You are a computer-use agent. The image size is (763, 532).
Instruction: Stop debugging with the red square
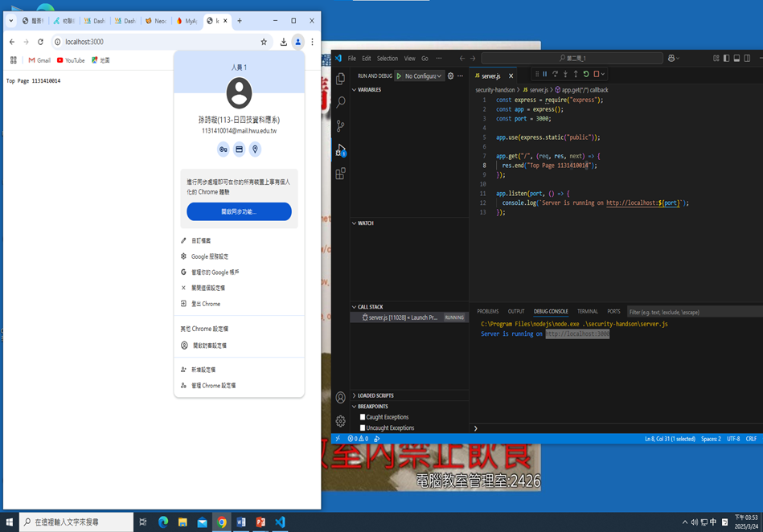596,75
